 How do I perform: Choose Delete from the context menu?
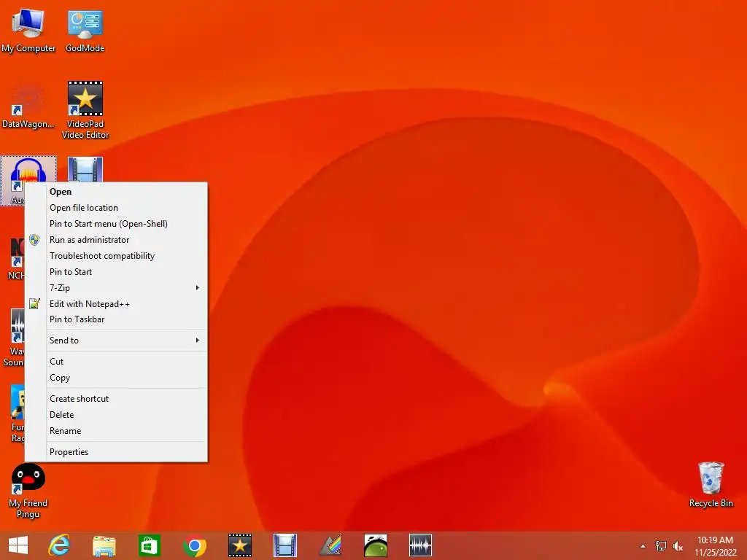(116, 415)
